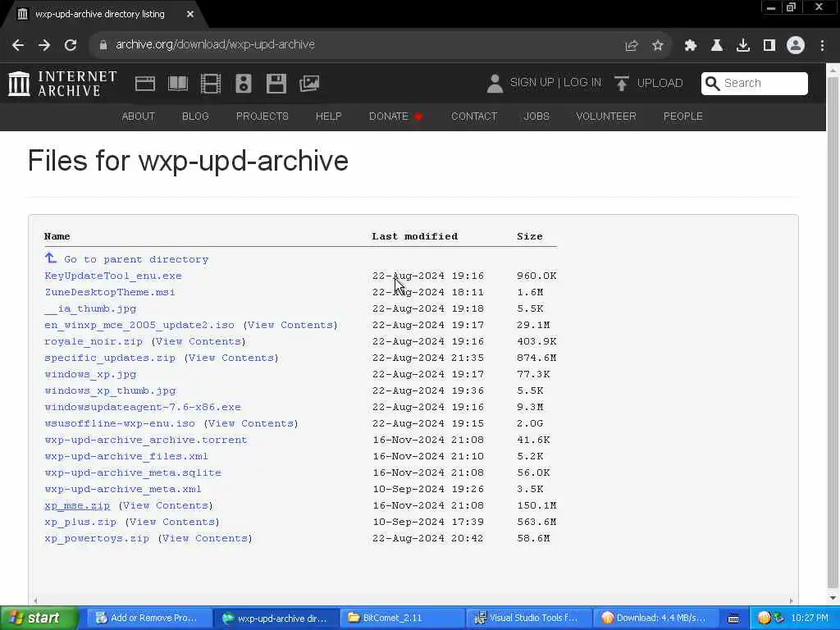This screenshot has height=630, width=840.
Task: Click the Internet Archive logo
Action: (x=62, y=84)
